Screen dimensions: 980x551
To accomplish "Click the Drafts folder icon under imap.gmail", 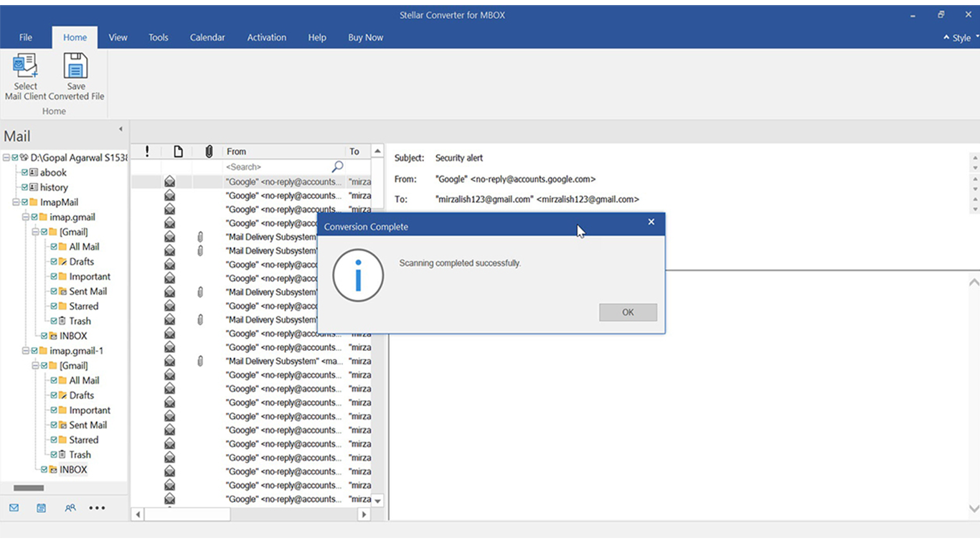I will pyautogui.click(x=62, y=261).
